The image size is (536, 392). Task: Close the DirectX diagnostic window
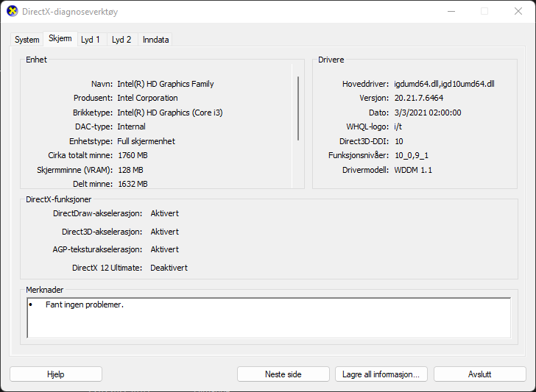518,11
